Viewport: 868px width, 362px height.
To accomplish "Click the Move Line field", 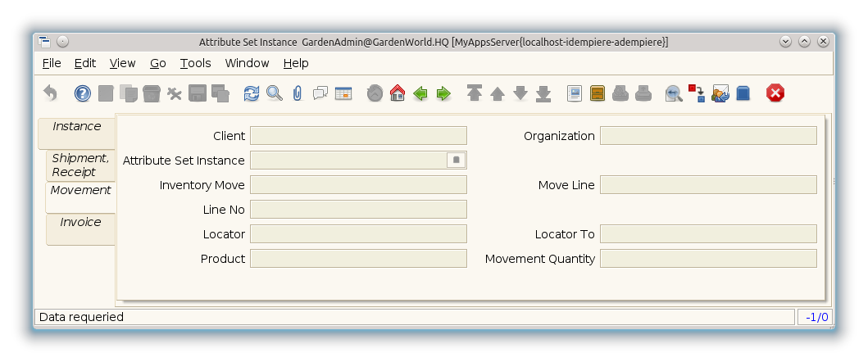I will click(x=708, y=185).
